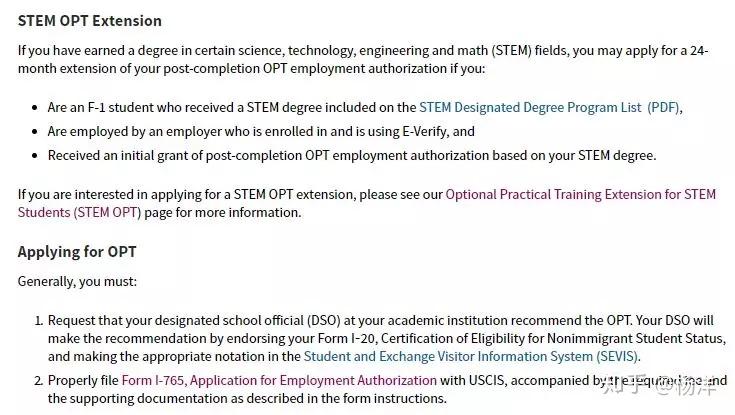Open the STEM Designated Degree Program List link
Viewport: 735px width, 415px height.
[x=529, y=107]
